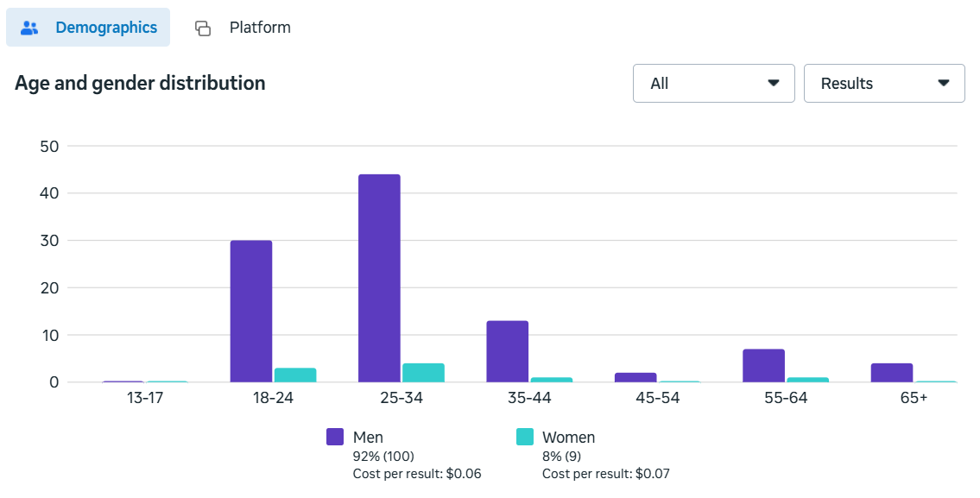This screenshot has height=498, width=980.
Task: Open the Results metric dropdown
Action: (x=883, y=84)
